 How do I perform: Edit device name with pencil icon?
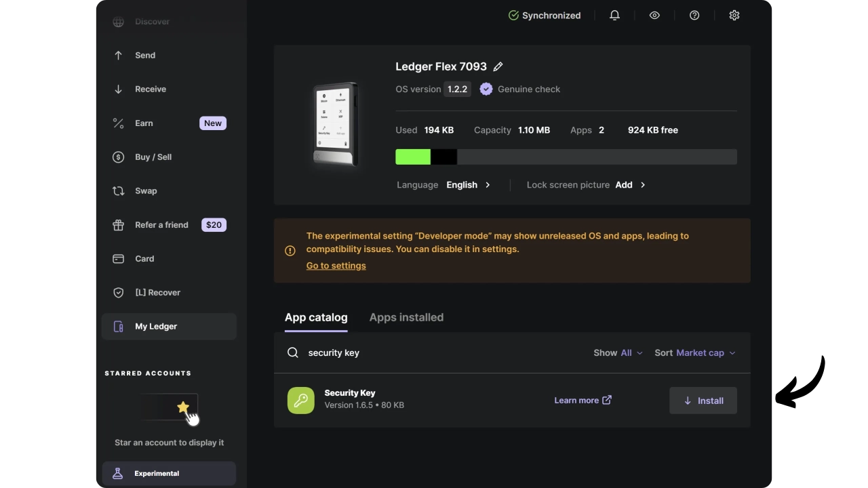(x=498, y=66)
